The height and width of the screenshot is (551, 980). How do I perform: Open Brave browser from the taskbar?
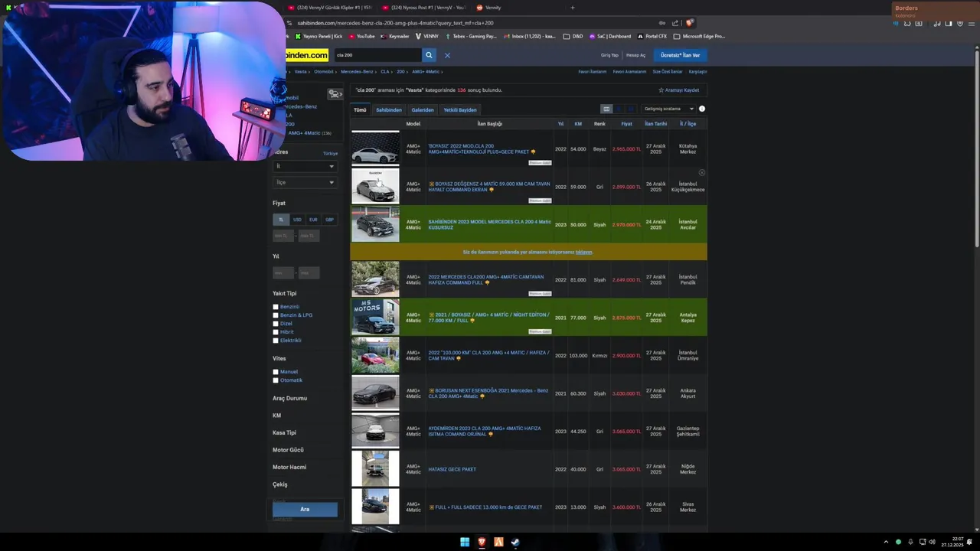click(482, 542)
